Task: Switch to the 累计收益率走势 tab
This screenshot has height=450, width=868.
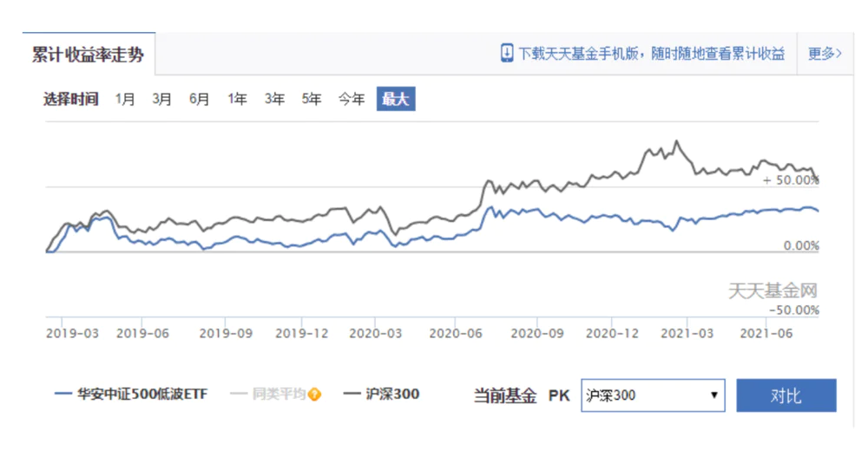Action: point(89,55)
